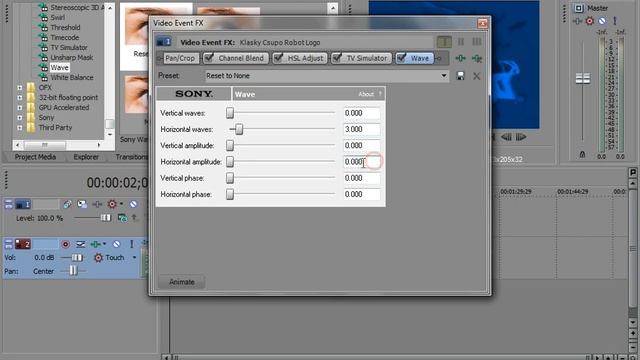Select the Unsharp Mask effect
This screenshot has height=360, width=640.
click(x=72, y=58)
